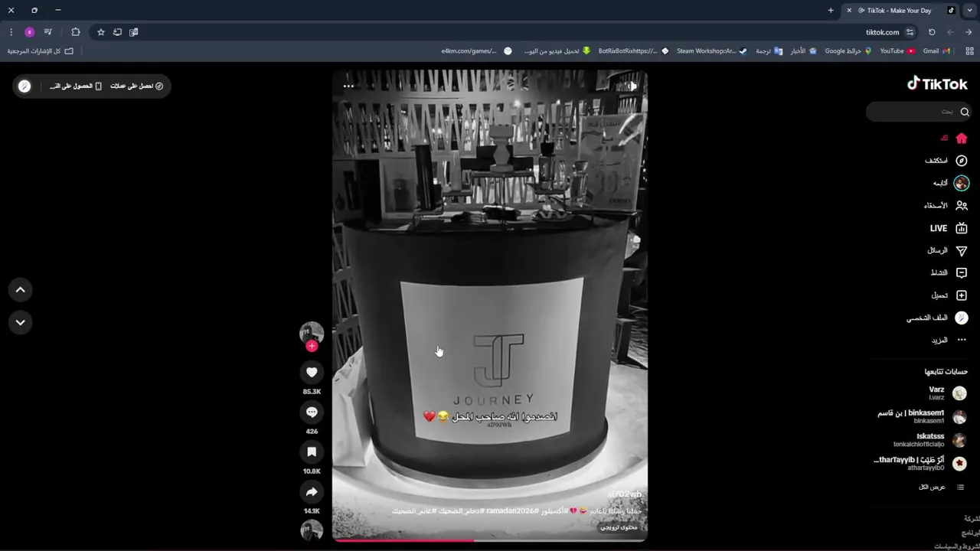Select the TikTok - Make Your Day tab
The height and width of the screenshot is (551, 980).
[x=900, y=10]
